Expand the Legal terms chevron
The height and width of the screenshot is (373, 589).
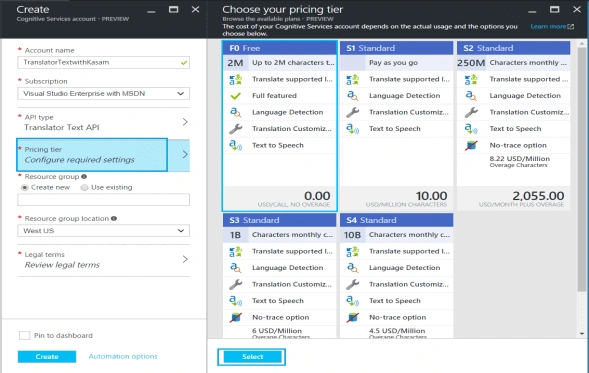click(185, 259)
